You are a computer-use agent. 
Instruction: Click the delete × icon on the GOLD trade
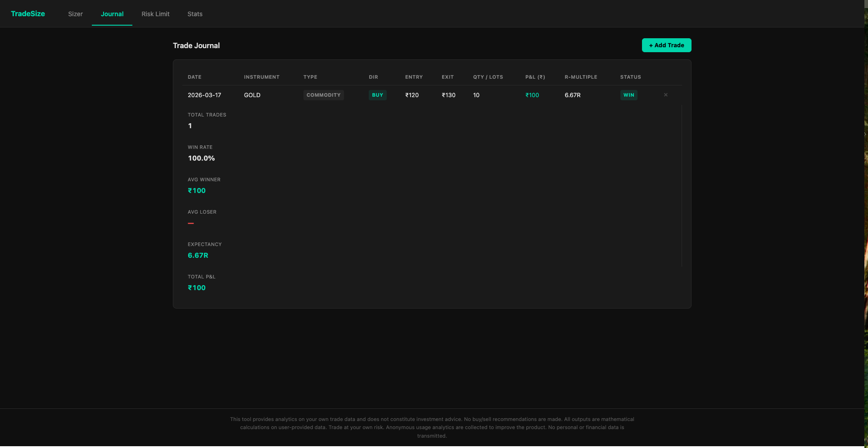[665, 95]
